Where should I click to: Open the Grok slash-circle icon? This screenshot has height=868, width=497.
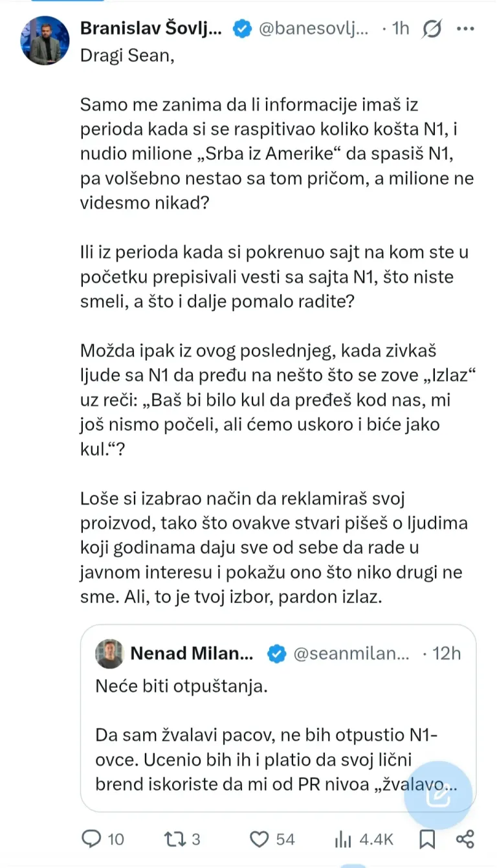(x=432, y=29)
